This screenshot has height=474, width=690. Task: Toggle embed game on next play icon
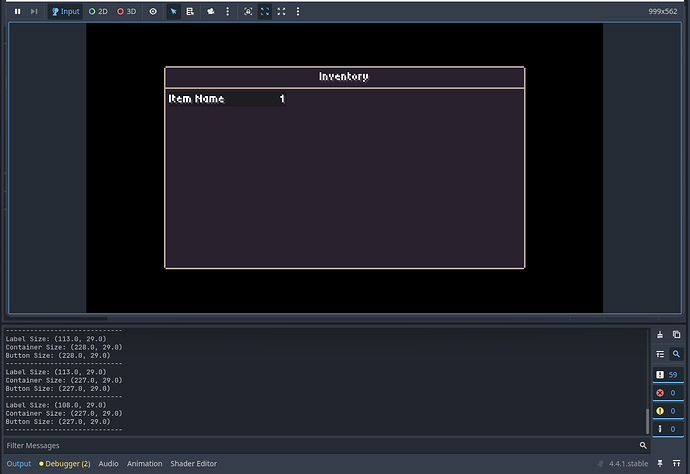pyautogui.click(x=248, y=11)
